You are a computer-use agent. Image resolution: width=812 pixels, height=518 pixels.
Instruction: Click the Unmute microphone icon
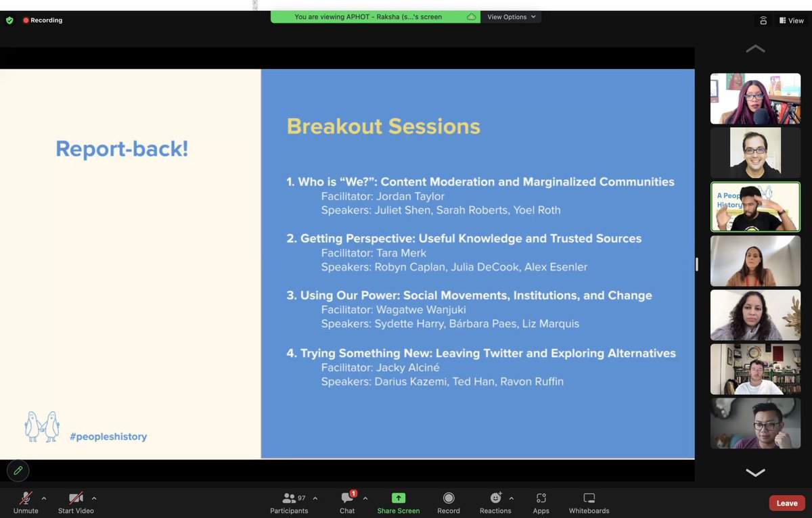26,498
